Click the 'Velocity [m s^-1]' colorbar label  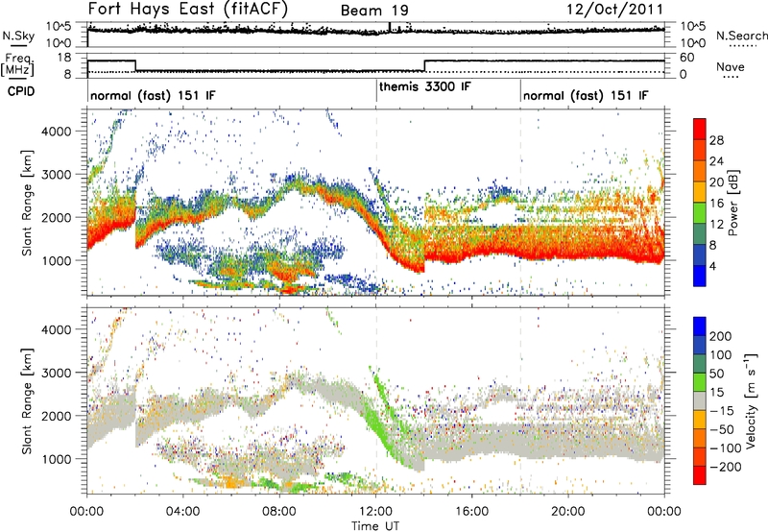[x=750, y=400]
